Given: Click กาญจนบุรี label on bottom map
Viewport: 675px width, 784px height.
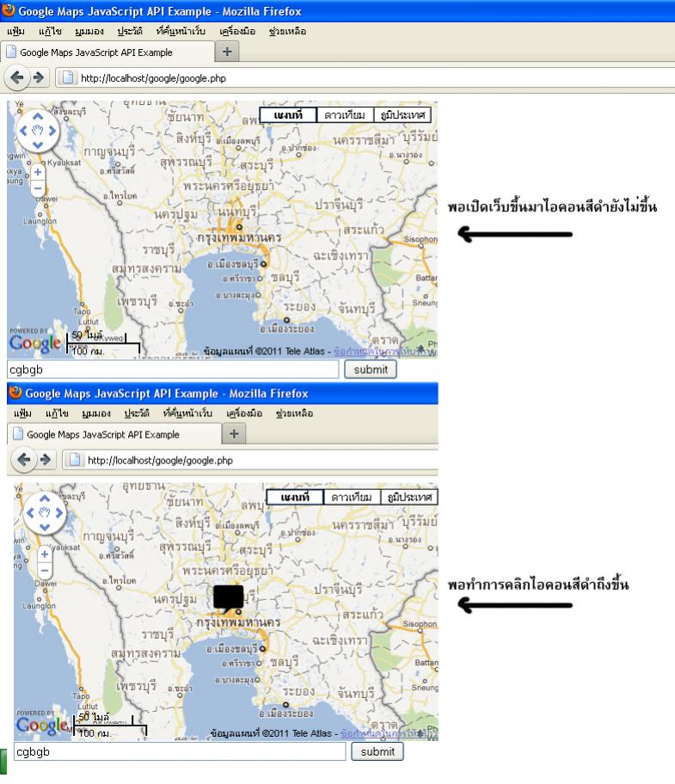Looking at the screenshot, I should tap(109, 536).
